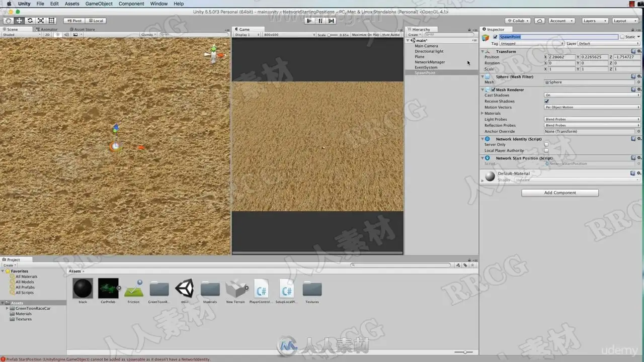Switch to the Asset Store tab
Screen dimensions: 644x362
[x=84, y=29]
